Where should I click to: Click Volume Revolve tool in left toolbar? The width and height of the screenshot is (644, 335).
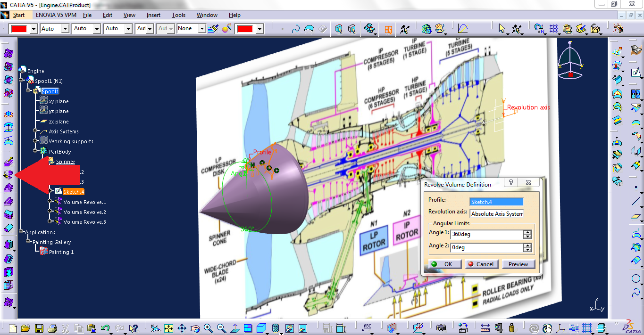click(x=8, y=175)
